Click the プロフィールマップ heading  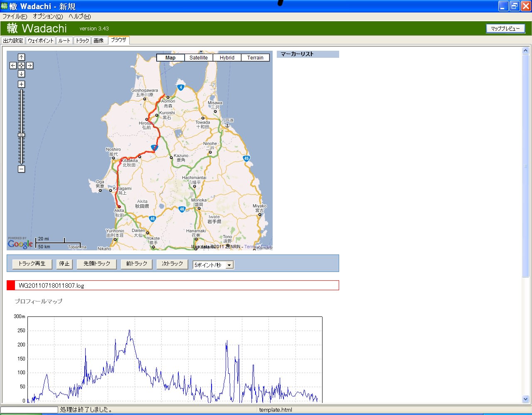[39, 301]
